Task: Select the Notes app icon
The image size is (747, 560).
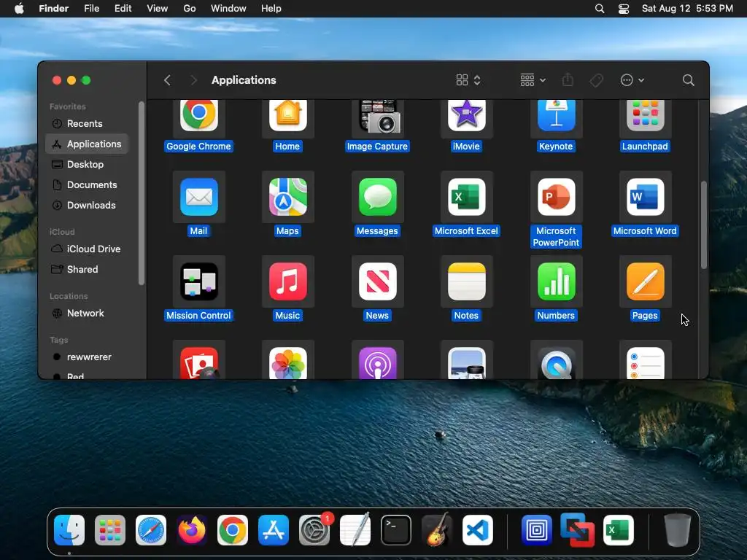Action: 466,281
